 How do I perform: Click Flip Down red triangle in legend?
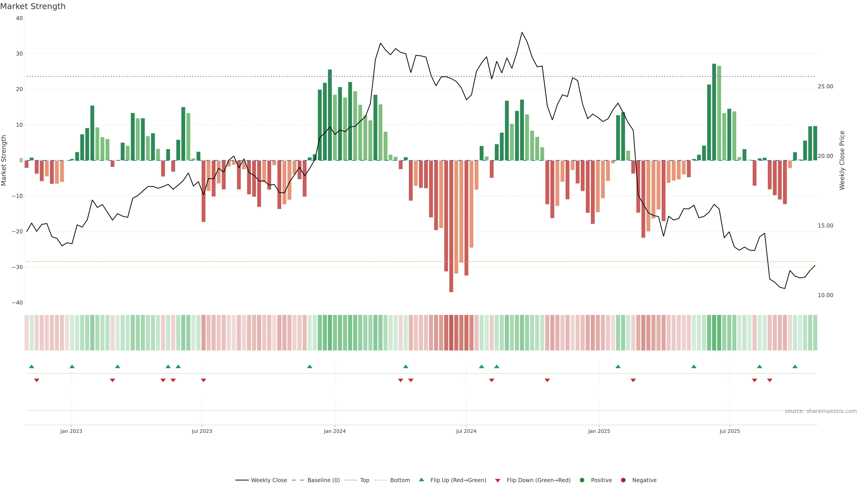[498, 481]
